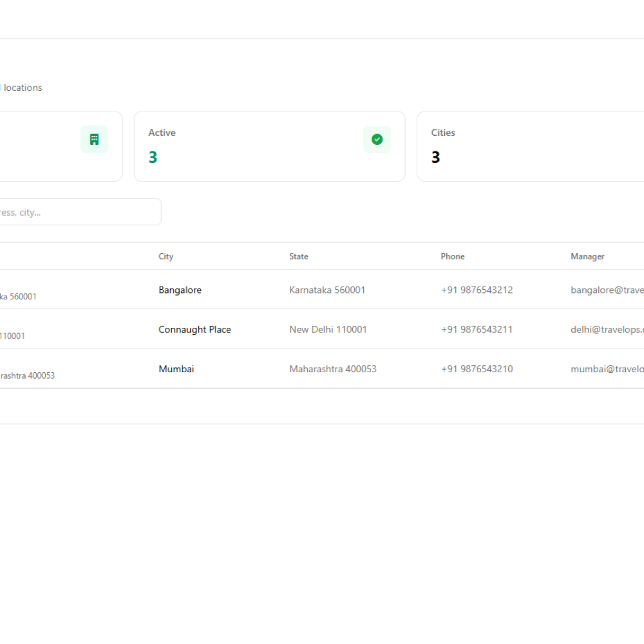644x644 pixels.
Task: Click the Maharashtra 400053 state cell
Action: [333, 369]
